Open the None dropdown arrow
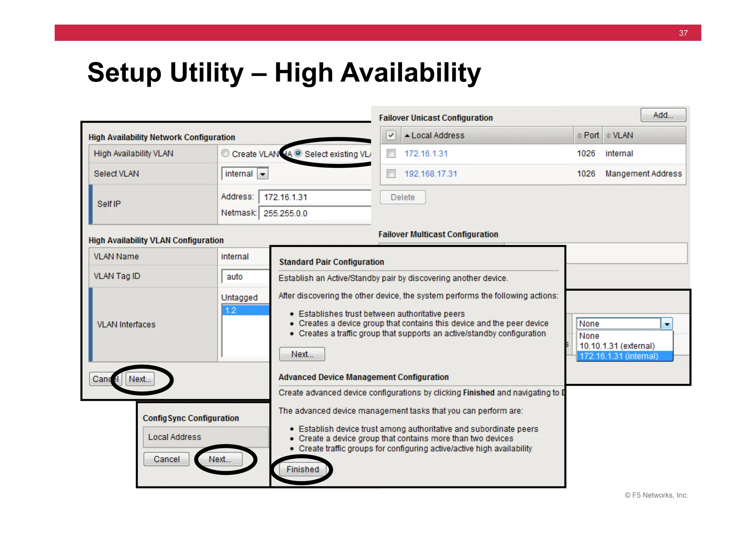 (667, 324)
